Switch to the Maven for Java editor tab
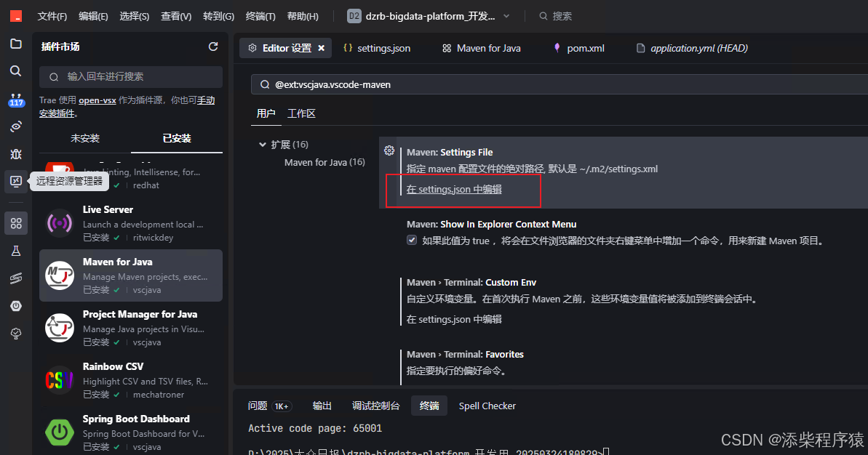The width and height of the screenshot is (868, 455). [x=481, y=48]
